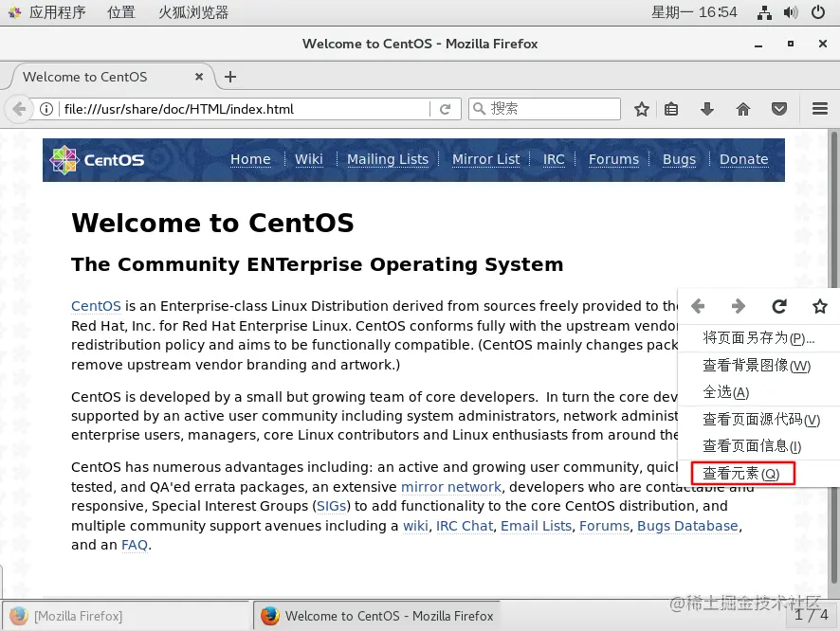Open power icon in top panel
This screenshot has height=631, width=840.
point(818,12)
